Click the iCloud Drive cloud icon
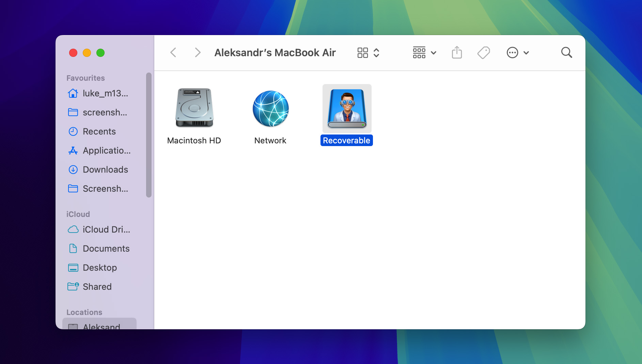The image size is (642, 364). (x=73, y=230)
